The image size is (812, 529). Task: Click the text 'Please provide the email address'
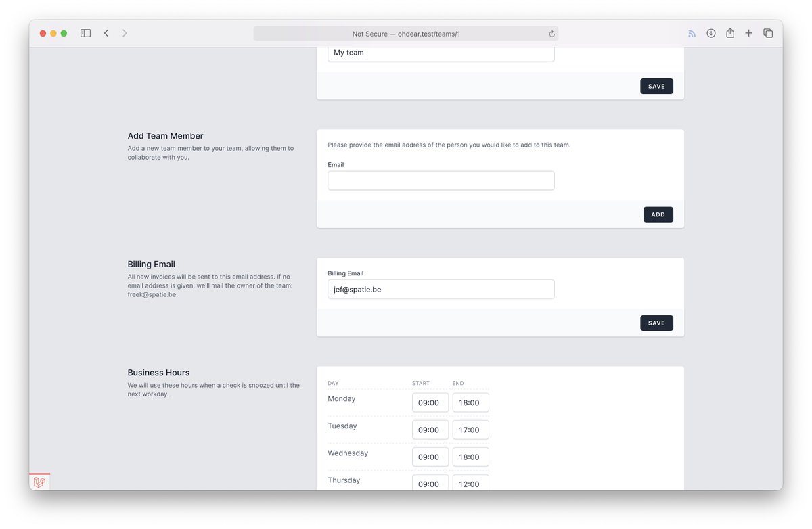[381, 145]
